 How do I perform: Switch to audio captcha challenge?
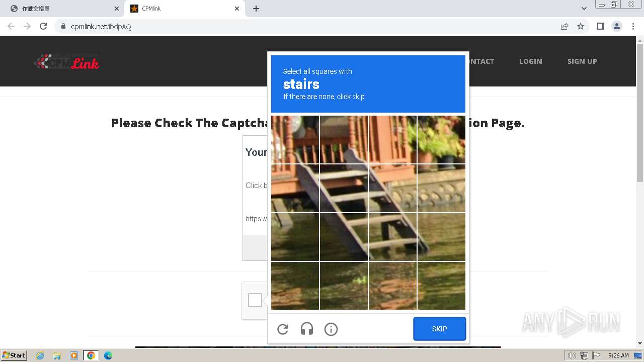(307, 329)
